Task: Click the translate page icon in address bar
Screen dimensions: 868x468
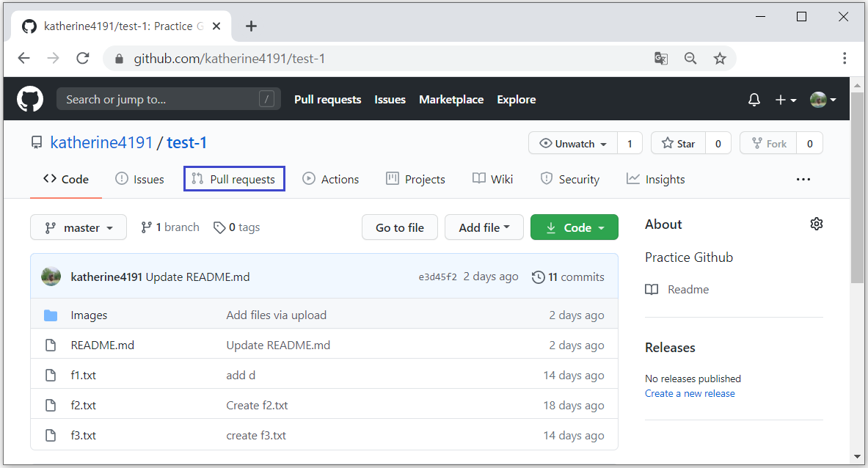Action: pyautogui.click(x=661, y=58)
